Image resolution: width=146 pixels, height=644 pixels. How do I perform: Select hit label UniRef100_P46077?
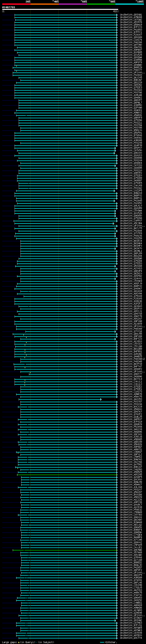click(x=131, y=70)
